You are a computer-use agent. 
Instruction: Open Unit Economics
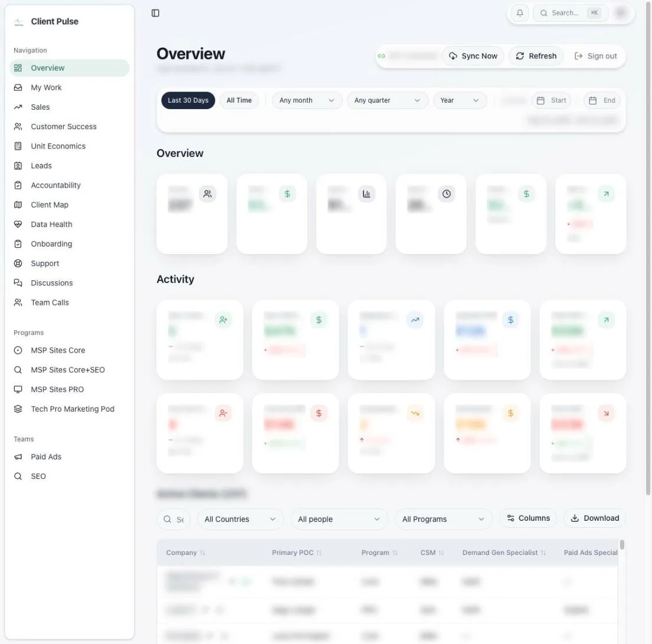point(70,146)
